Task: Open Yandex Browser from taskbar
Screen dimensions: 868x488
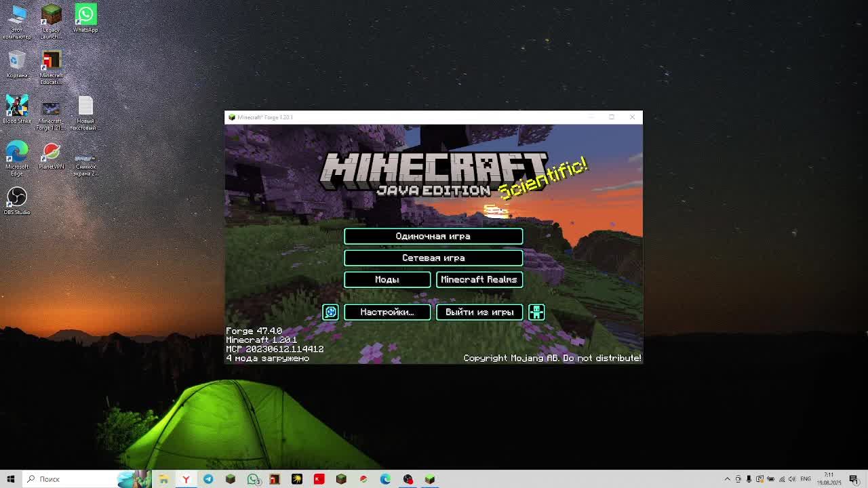Action: click(186, 479)
